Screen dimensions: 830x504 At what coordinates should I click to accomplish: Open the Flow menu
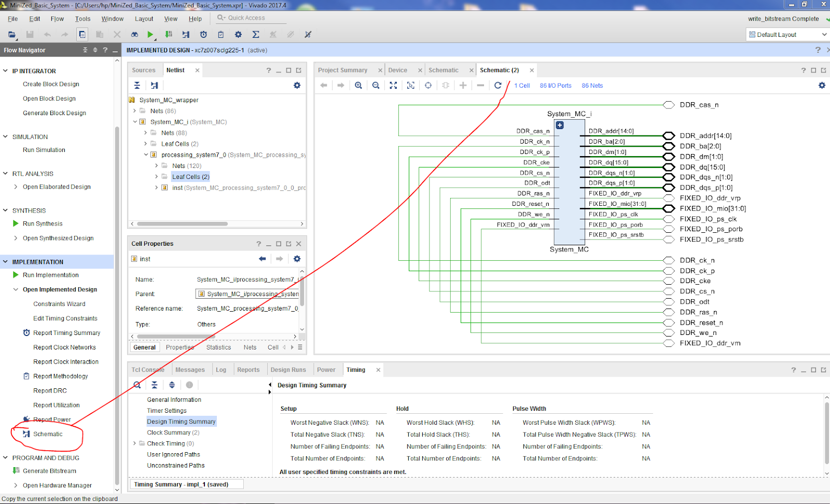pos(57,19)
